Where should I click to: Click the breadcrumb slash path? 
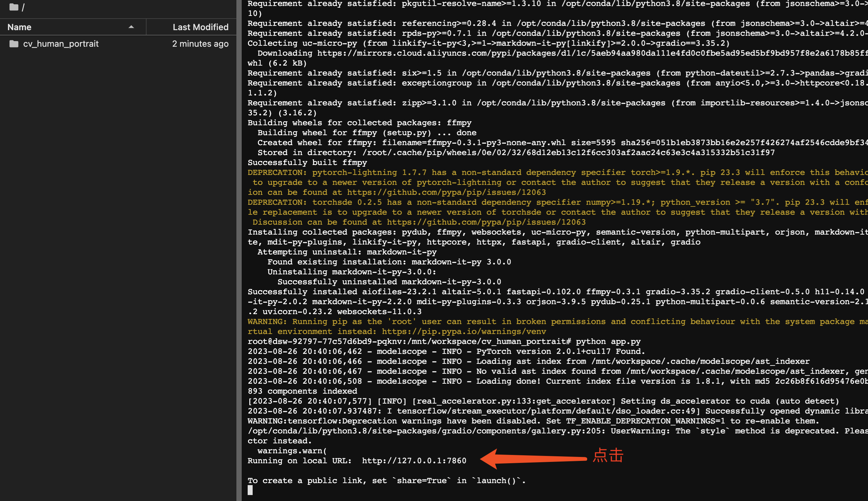pos(23,7)
